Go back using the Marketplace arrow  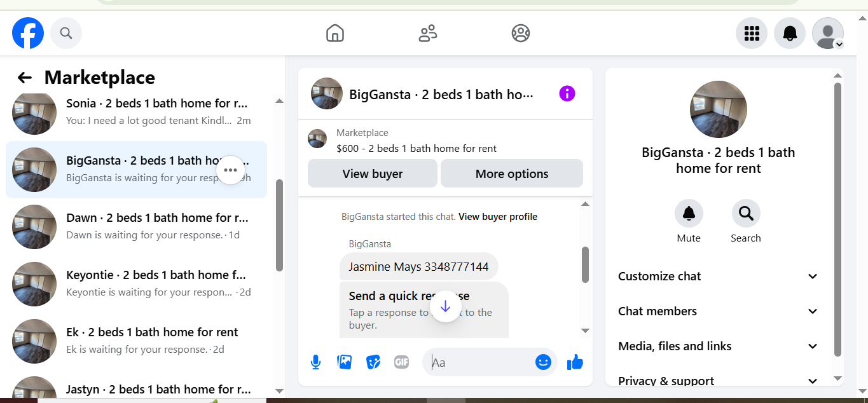[24, 78]
